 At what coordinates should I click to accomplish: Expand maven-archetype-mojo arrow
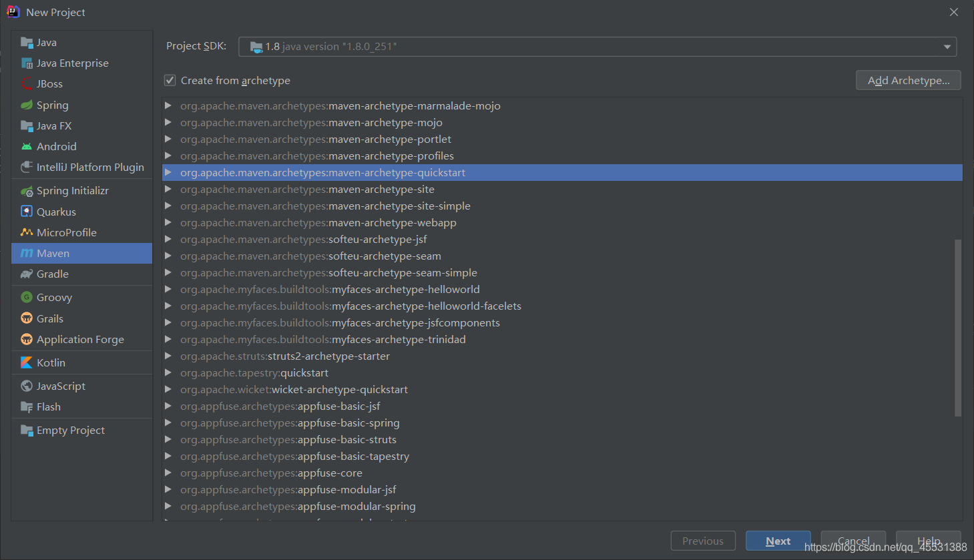[x=168, y=122]
